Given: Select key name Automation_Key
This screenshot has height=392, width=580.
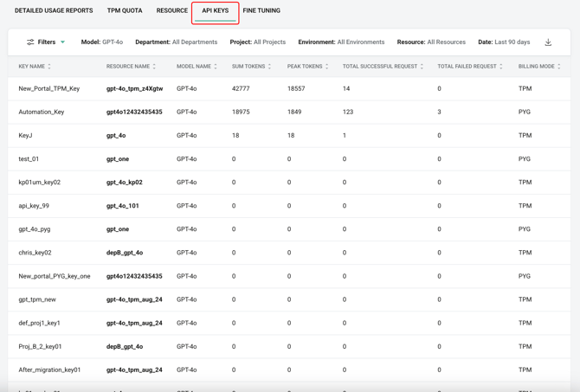Looking at the screenshot, I should (x=42, y=112).
